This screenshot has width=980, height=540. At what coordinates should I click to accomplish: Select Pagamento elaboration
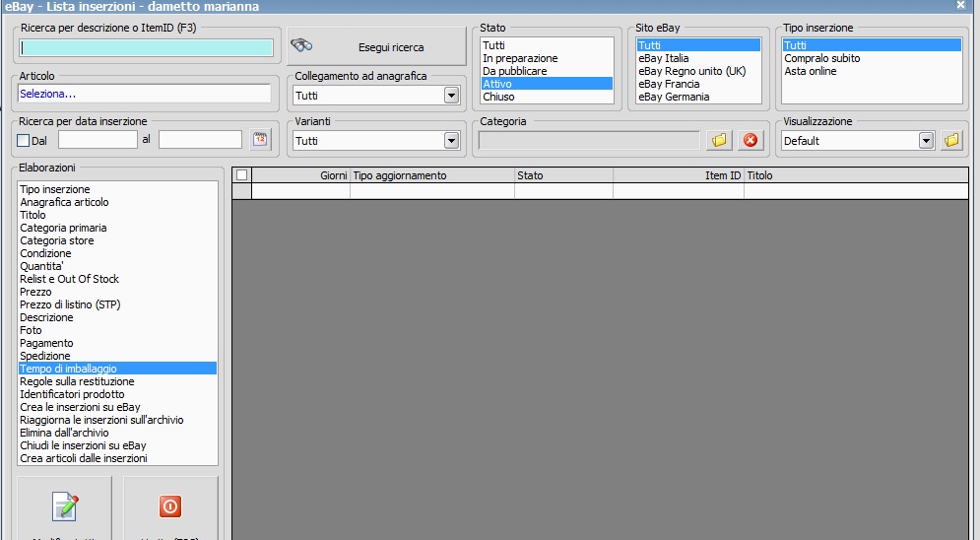point(117,343)
